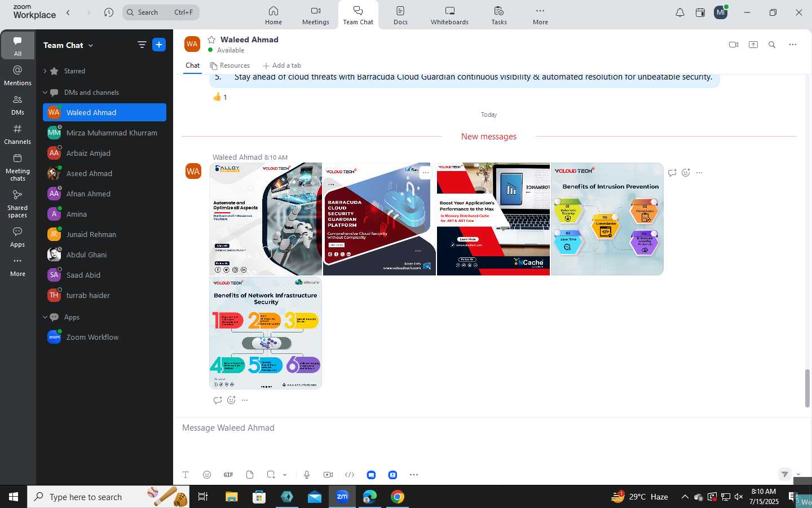Insert code snippet in composer

click(350, 475)
